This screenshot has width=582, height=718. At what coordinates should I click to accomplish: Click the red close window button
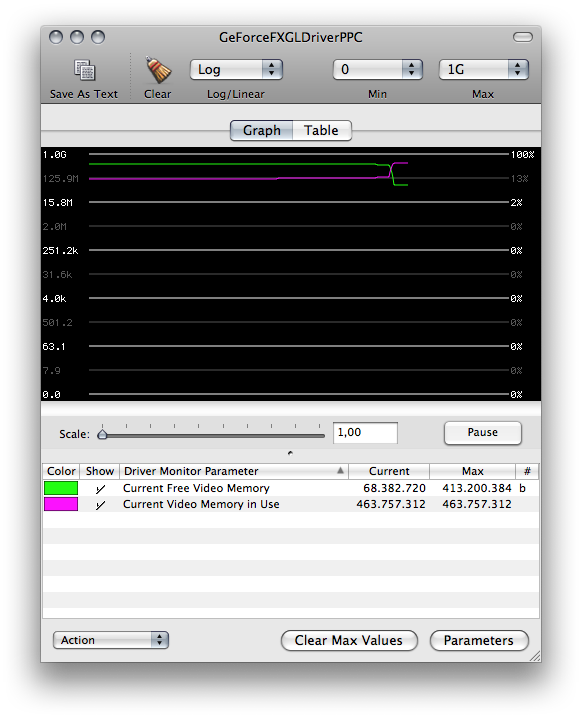click(56, 37)
